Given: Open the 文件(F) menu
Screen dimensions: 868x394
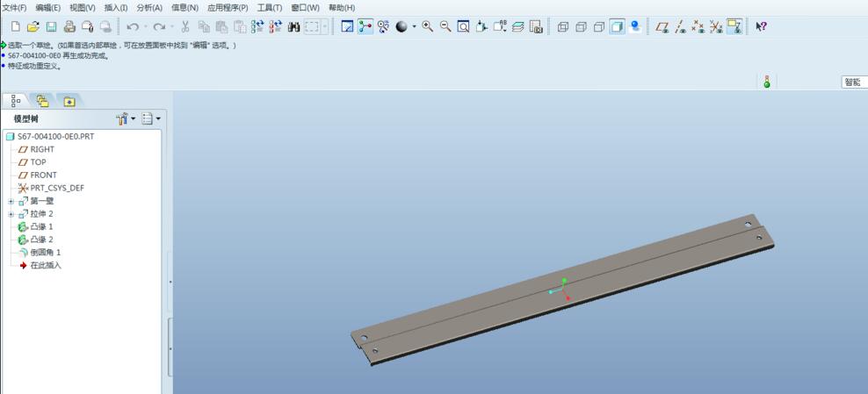Looking at the screenshot, I should pos(14,8).
